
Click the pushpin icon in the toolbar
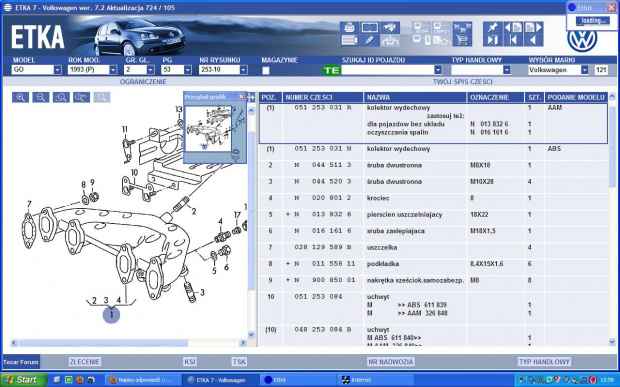[492, 28]
